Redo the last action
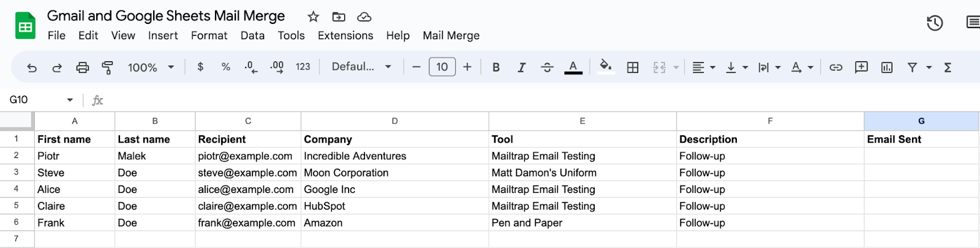980x248 pixels. click(x=57, y=67)
